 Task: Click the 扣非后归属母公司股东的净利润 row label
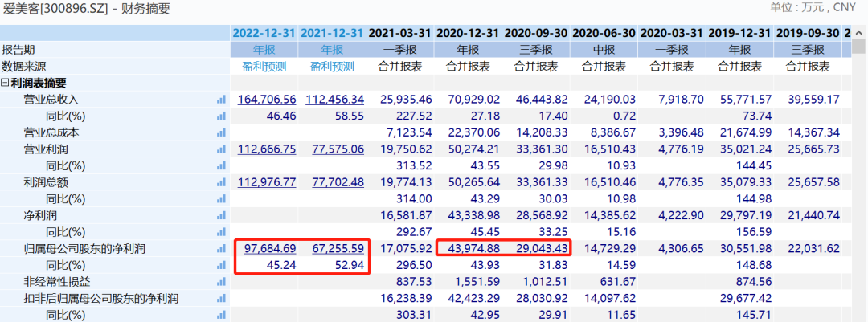pyautogui.click(x=101, y=299)
